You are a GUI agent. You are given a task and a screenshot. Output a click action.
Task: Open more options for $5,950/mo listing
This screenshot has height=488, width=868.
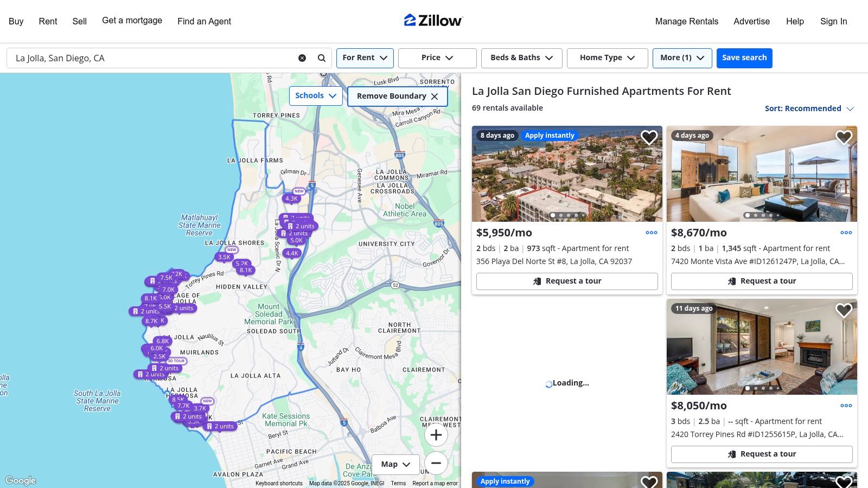(x=652, y=233)
